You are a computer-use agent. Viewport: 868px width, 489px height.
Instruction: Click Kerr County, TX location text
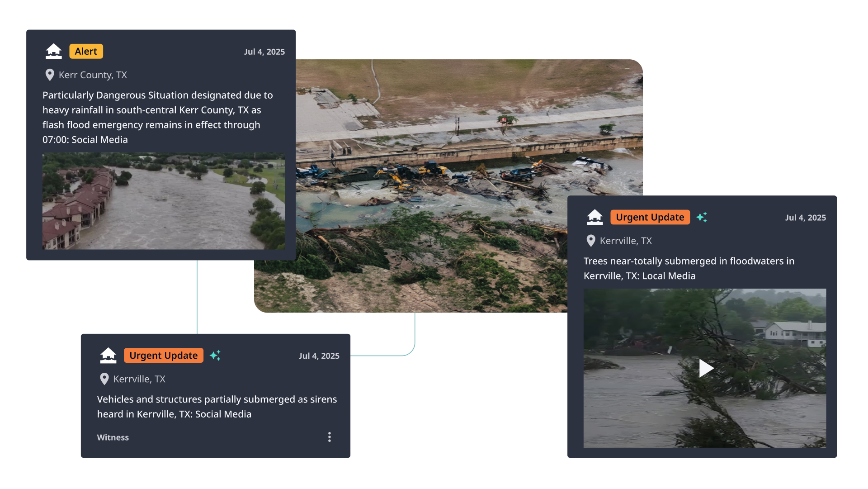click(93, 75)
